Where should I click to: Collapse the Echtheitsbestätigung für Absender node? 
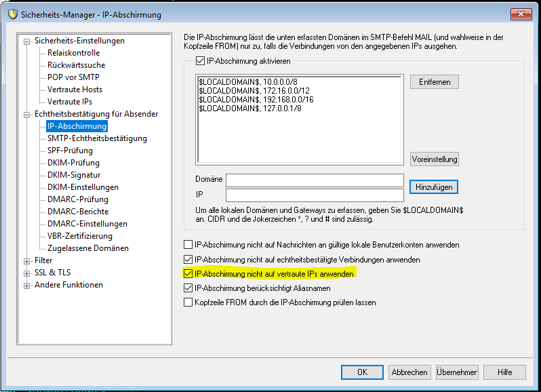coord(27,114)
